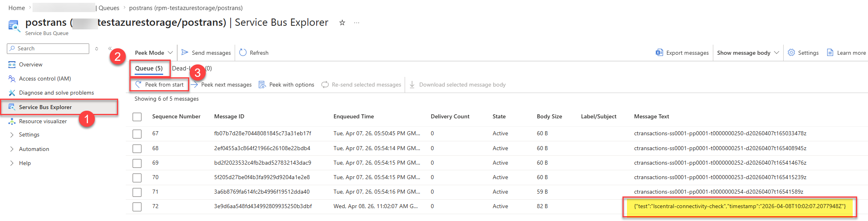
Task: Collapse sidebar with double chevron icon
Action: click(x=110, y=48)
